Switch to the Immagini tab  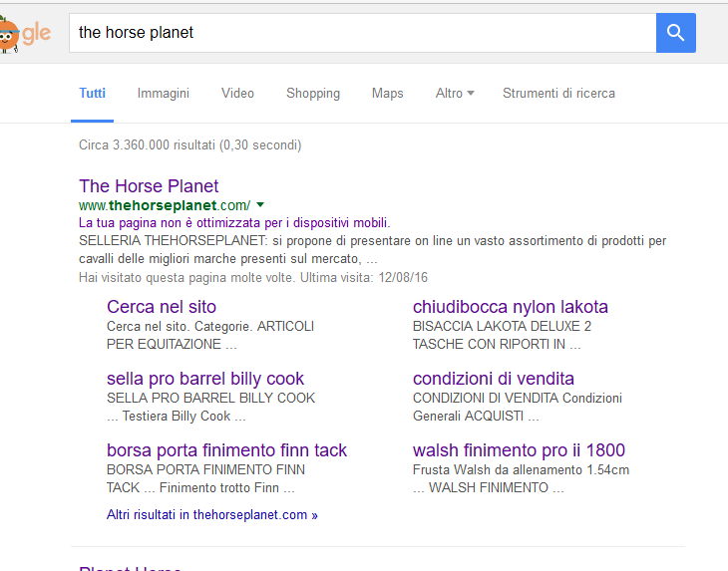point(164,94)
